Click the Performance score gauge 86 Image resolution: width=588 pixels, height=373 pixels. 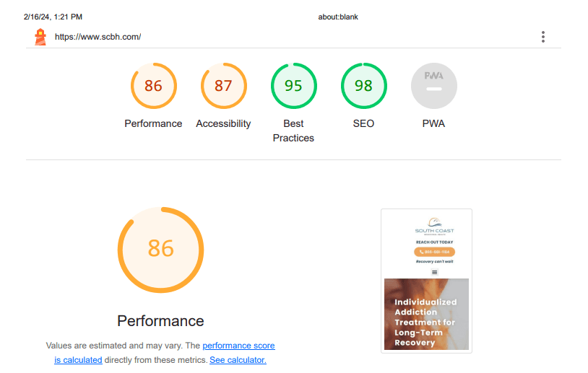(x=153, y=86)
